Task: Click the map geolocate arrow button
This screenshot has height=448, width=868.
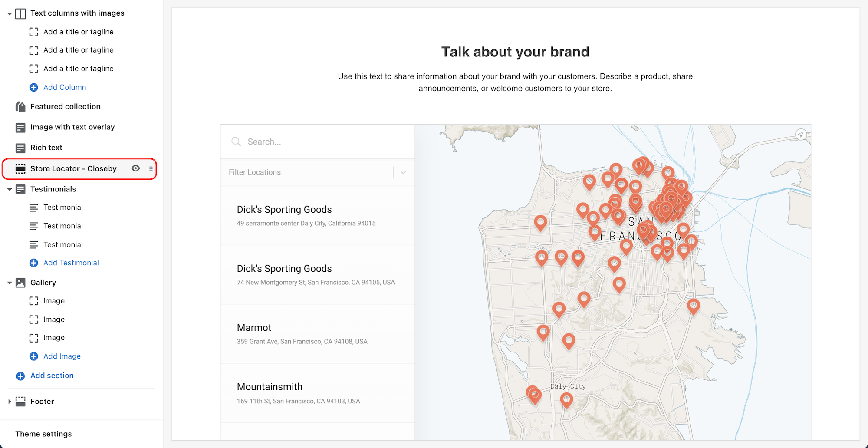Action: 801,134
